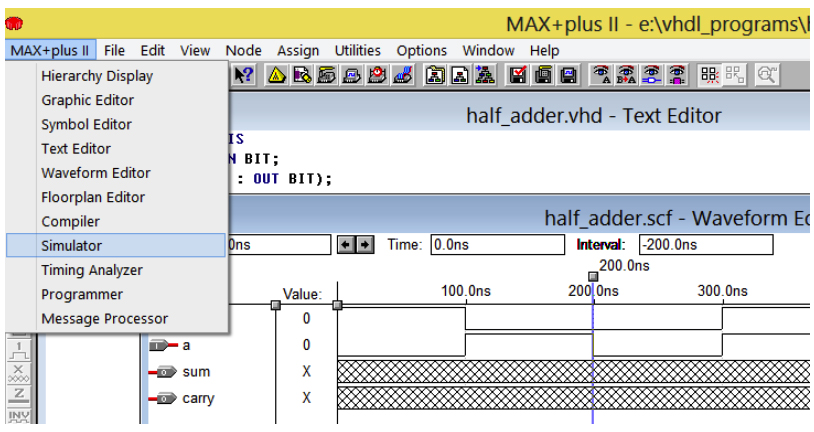Click the Interval field showing -200.0ns

[704, 245]
